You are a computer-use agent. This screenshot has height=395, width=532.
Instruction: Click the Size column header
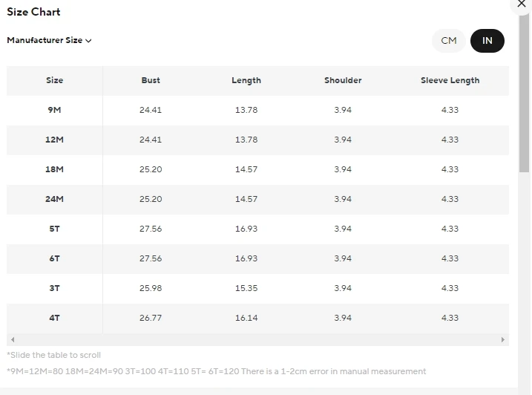point(54,80)
